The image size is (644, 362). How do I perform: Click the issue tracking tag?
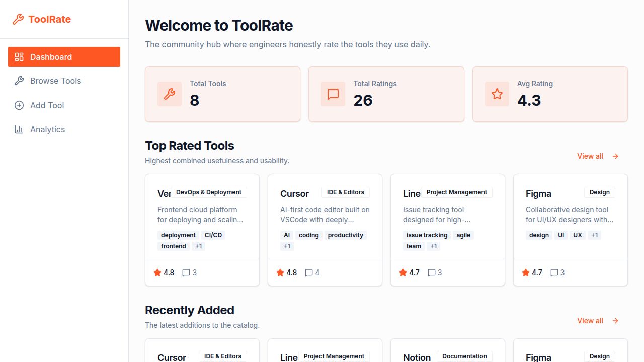pos(427,235)
